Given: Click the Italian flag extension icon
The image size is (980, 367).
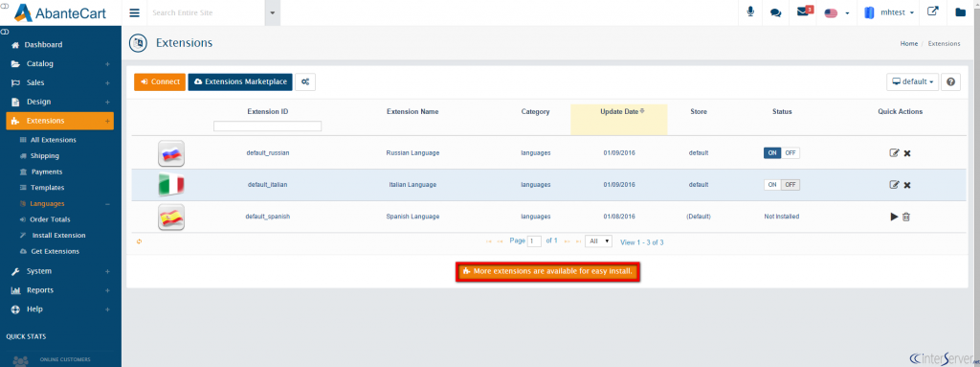Looking at the screenshot, I should point(171,185).
